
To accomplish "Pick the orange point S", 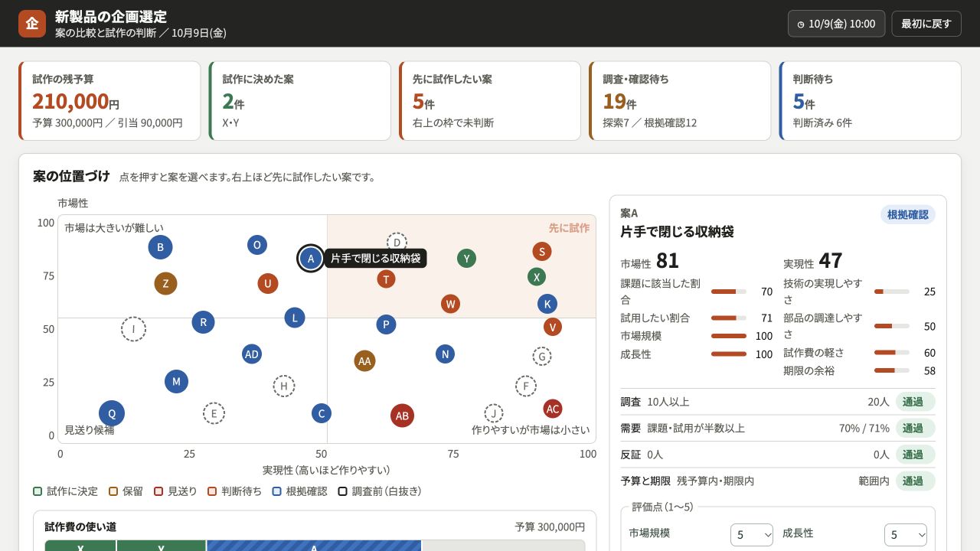I will (542, 252).
